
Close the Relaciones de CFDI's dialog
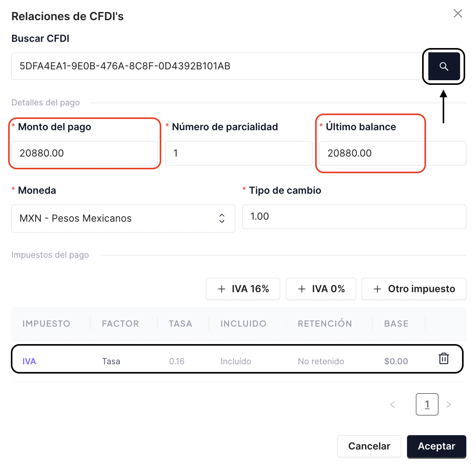(x=458, y=14)
